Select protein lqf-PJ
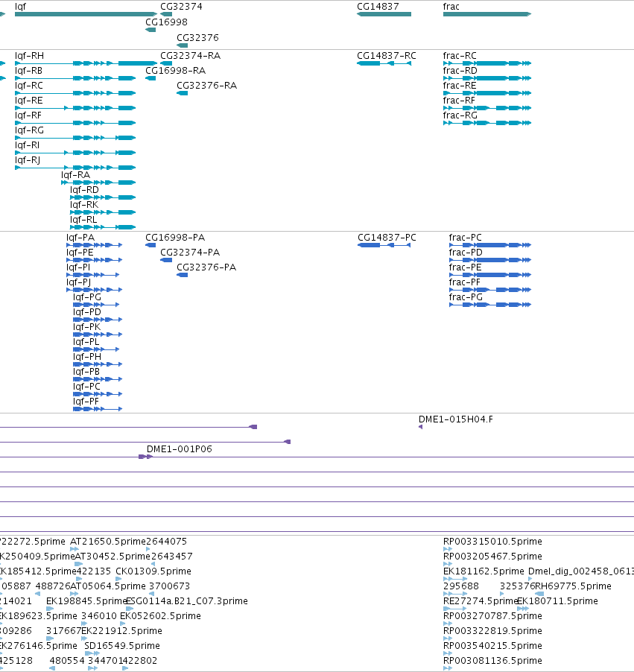Screen dimensions: 634x672 (95, 290)
